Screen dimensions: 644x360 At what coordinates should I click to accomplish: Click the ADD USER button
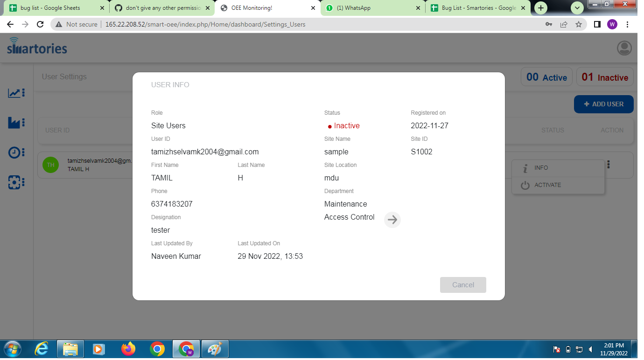click(603, 104)
